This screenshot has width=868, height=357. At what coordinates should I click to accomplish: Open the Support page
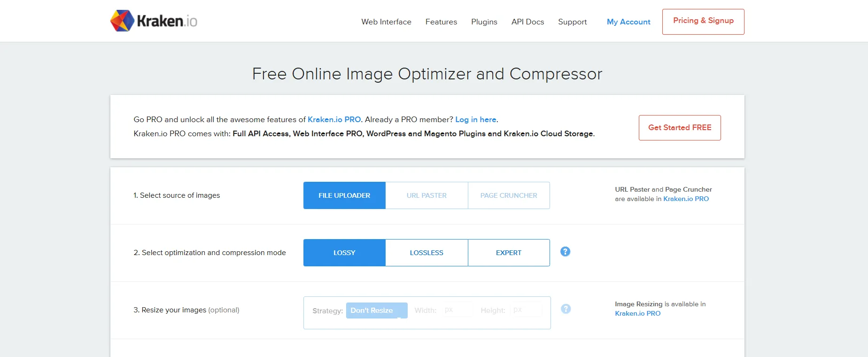tap(572, 22)
